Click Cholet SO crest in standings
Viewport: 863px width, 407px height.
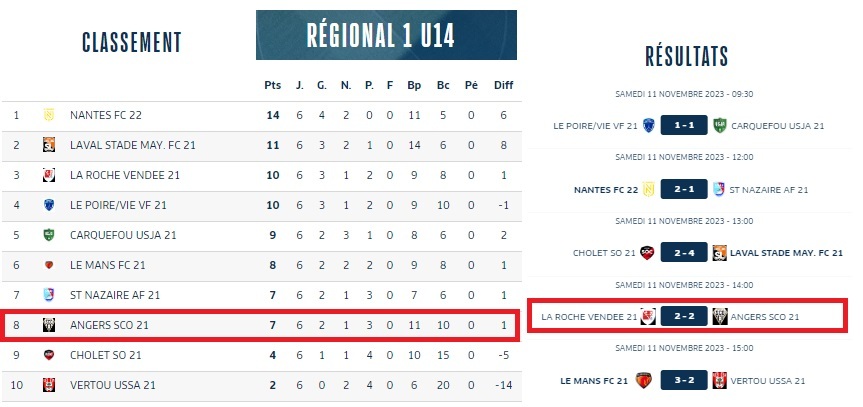[47, 355]
